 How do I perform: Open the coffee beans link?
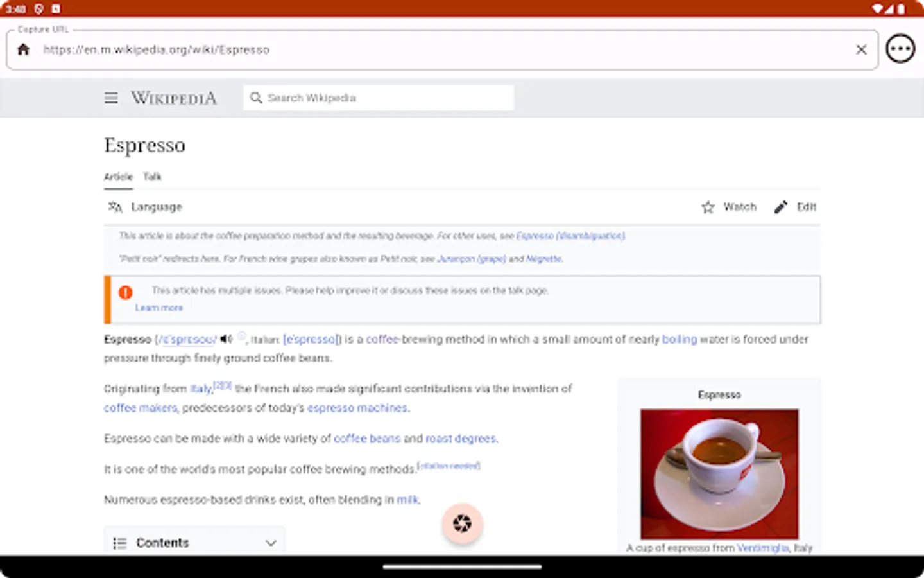367,439
